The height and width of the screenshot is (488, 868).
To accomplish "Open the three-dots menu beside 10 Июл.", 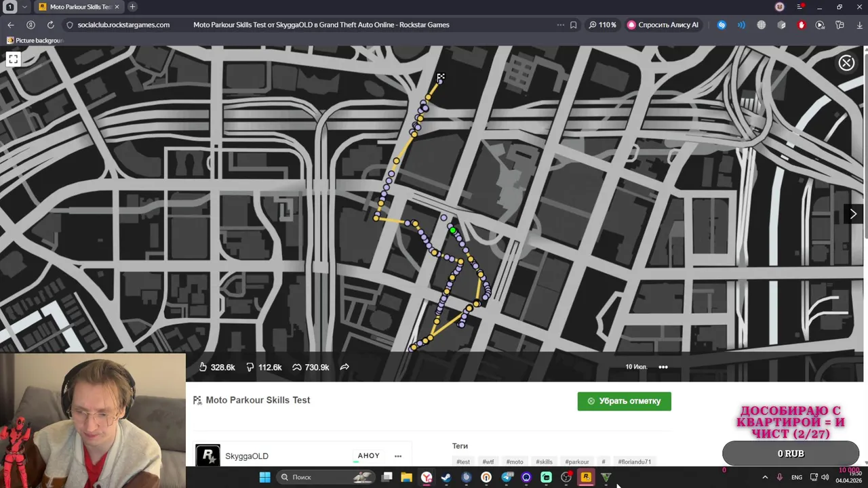I will [x=663, y=367].
